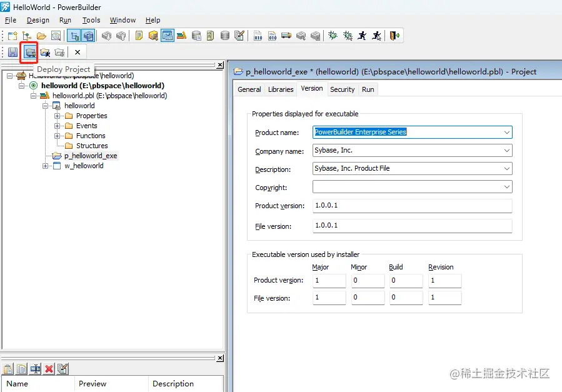Close the Clip pane at the bottom
The height and width of the screenshot is (392, 562).
(x=221, y=358)
